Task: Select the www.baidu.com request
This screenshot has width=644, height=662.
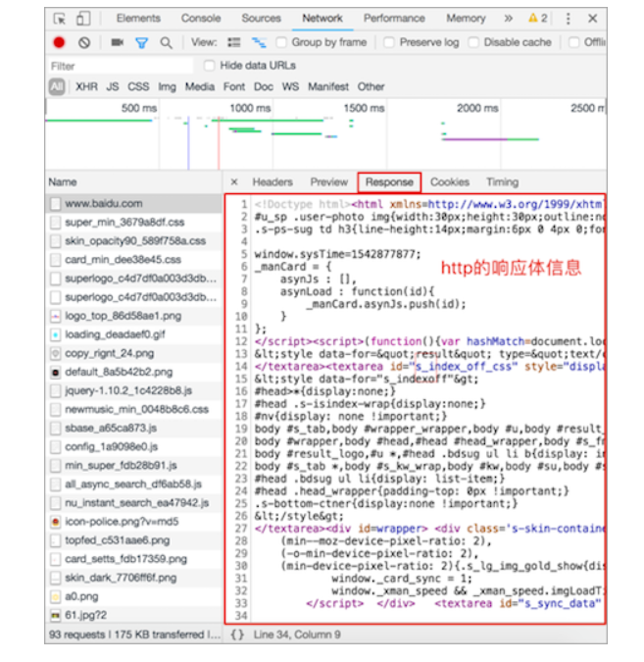Action: click(x=133, y=203)
